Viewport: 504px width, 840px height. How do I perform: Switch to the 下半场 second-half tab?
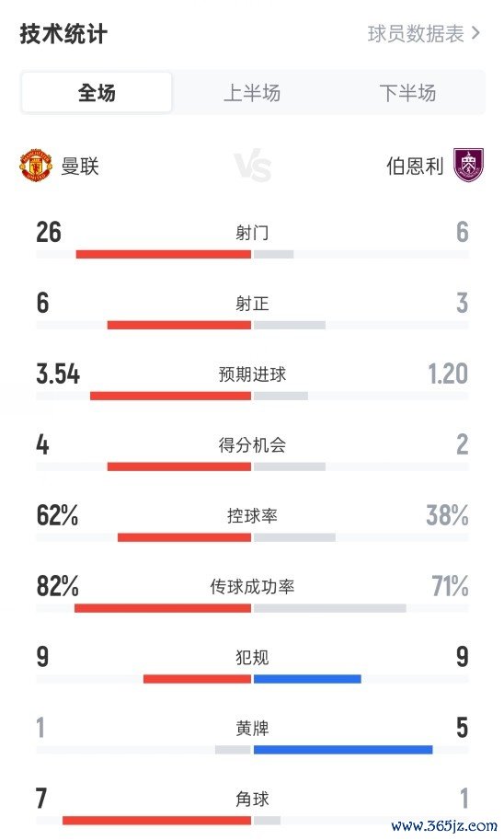tap(407, 92)
